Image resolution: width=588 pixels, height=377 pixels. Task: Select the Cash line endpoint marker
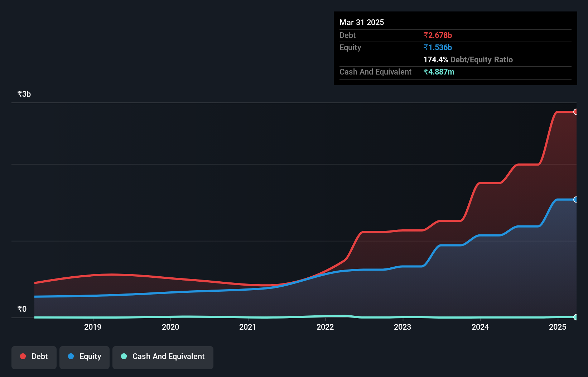point(576,317)
